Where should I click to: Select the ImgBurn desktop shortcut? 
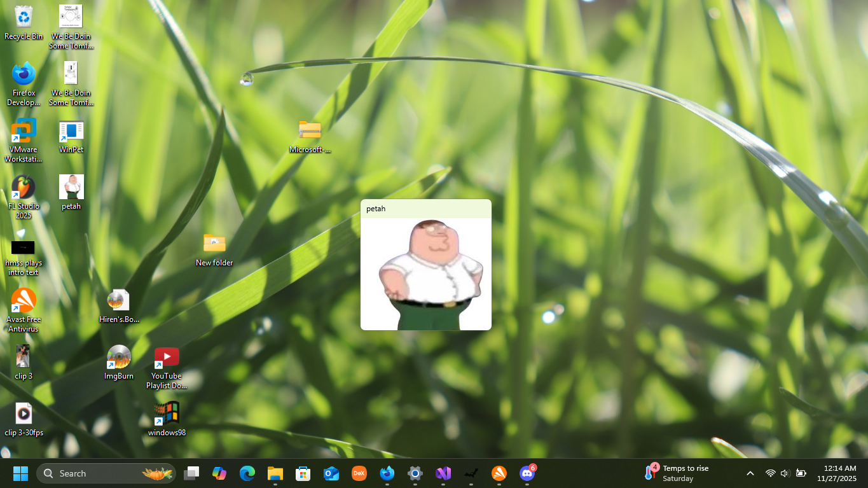coord(119,362)
